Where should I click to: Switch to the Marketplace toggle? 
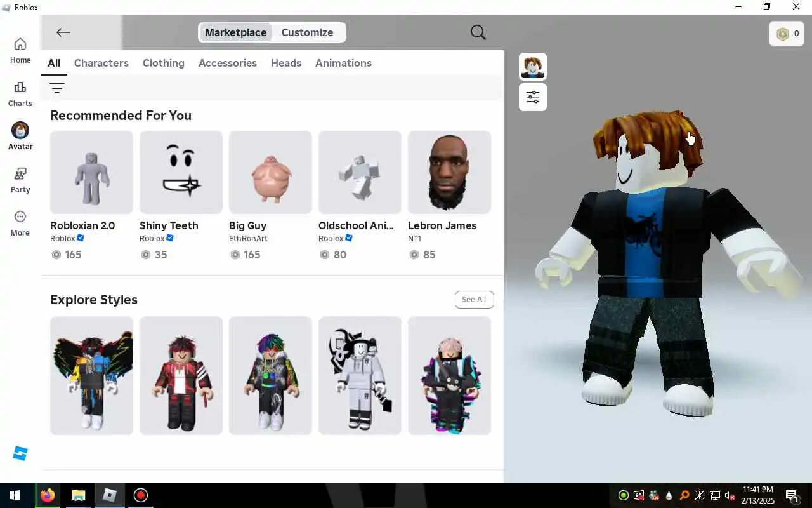[235, 32]
